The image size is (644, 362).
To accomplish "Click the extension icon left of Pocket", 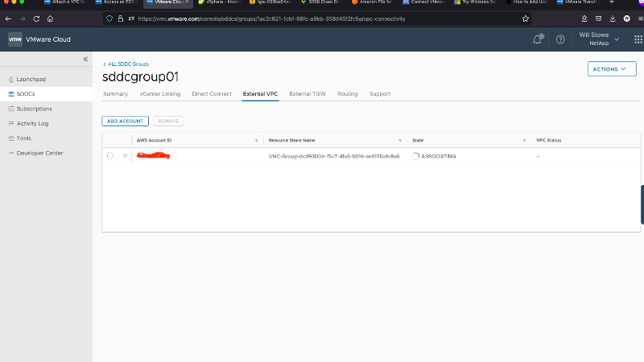I will point(584,19).
